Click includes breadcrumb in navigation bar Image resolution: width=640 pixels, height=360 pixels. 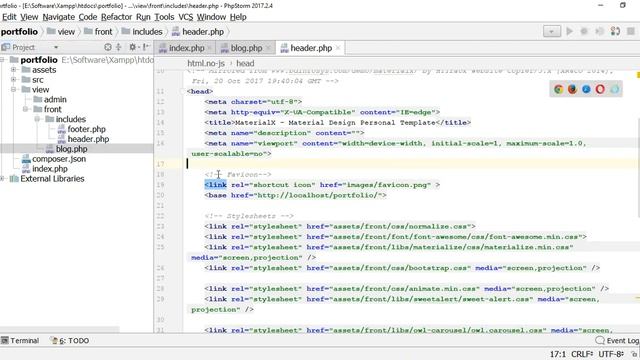pyautogui.click(x=147, y=32)
